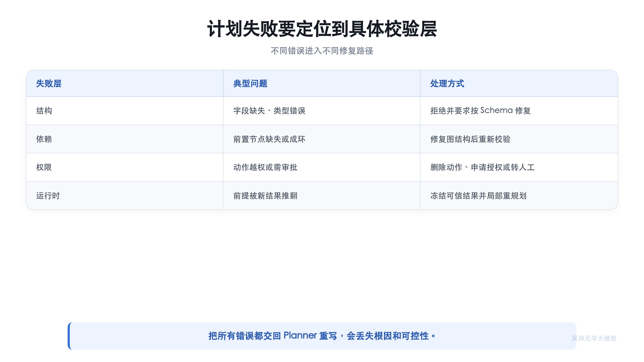Select the 权限 cell
Screen dimensions: 644x362
[125, 167]
